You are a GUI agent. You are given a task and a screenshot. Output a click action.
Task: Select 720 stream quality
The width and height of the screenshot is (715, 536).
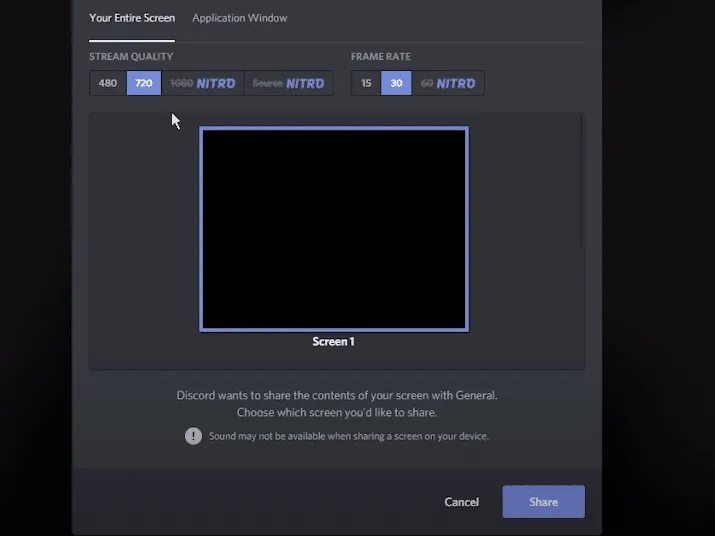[144, 83]
